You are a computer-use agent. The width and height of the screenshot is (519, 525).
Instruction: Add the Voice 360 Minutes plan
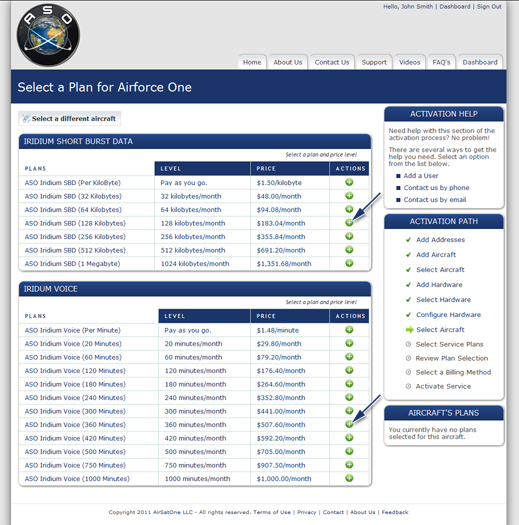tap(349, 424)
